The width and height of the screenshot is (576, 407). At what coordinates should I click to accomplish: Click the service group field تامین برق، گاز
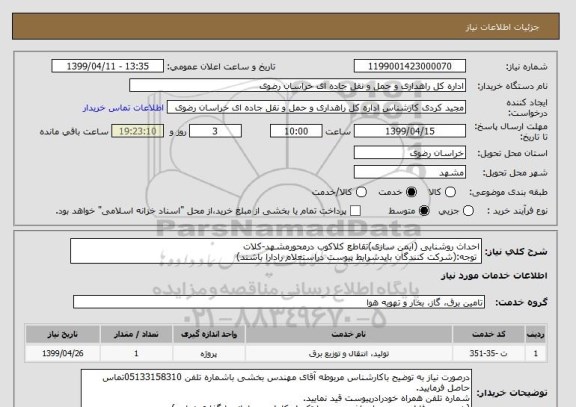point(279,302)
